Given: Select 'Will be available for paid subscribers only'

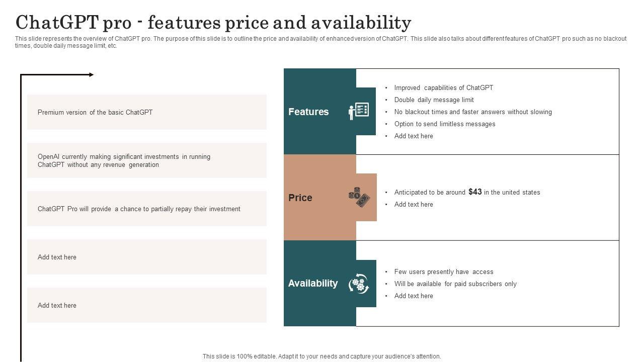Looking at the screenshot, I should pos(455,284).
